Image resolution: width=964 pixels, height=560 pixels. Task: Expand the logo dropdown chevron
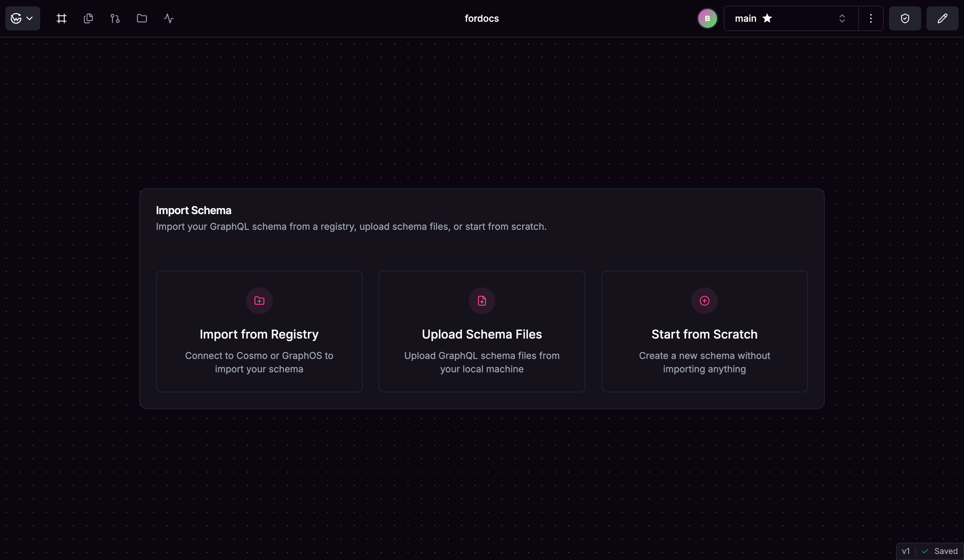coord(30,18)
